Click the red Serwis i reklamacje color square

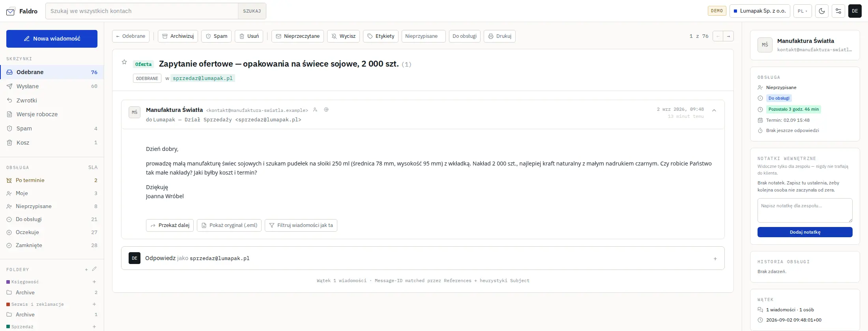point(8,304)
